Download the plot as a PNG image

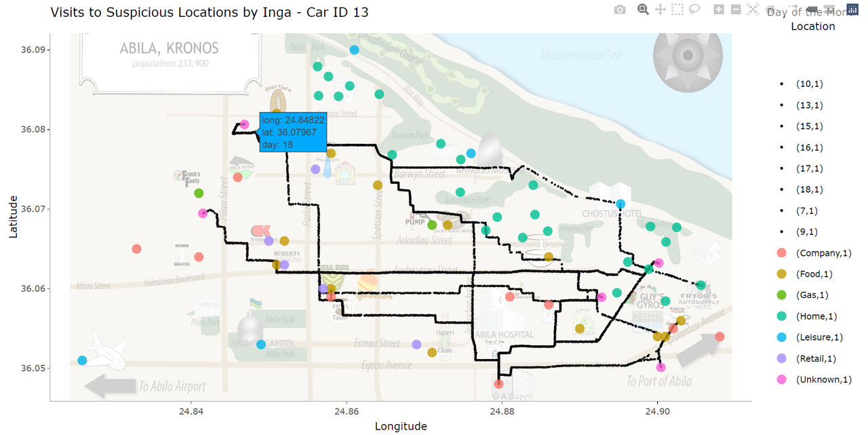pos(619,10)
